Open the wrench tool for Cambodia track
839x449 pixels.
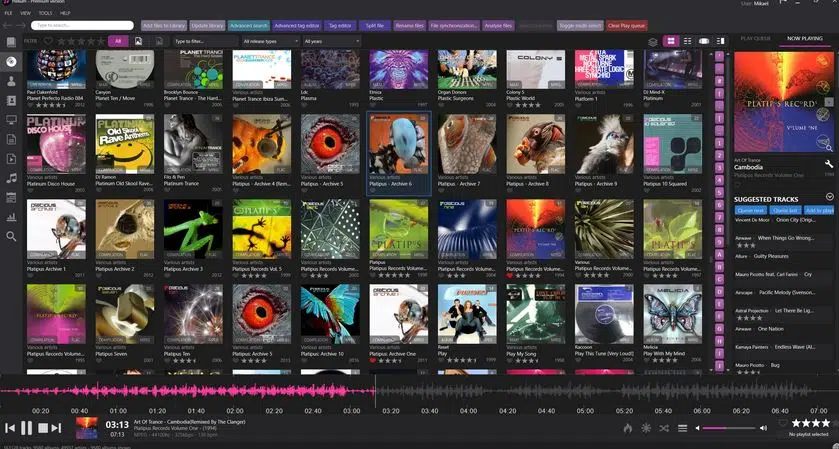[x=829, y=165]
